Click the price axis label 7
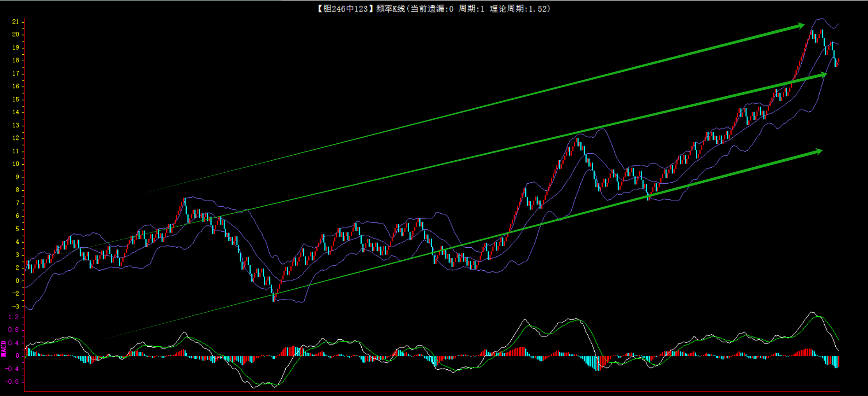This screenshot has width=868, height=396. pos(17,203)
